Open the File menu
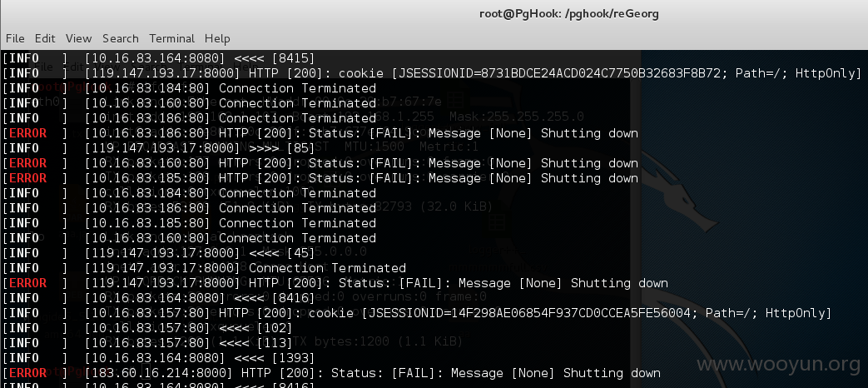Screen dimensions: 868x388 (x=15, y=38)
